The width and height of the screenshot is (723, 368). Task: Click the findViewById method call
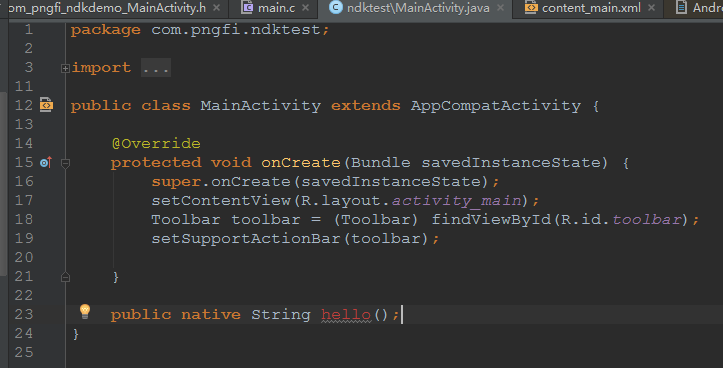click(492, 220)
